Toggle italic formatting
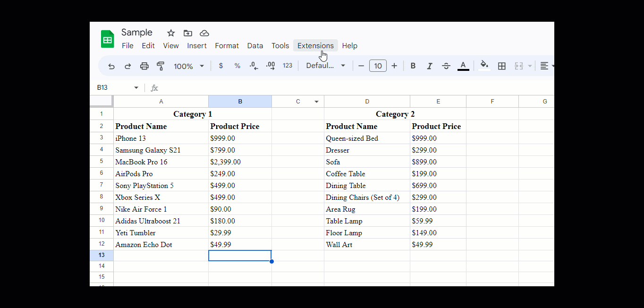 point(429,66)
